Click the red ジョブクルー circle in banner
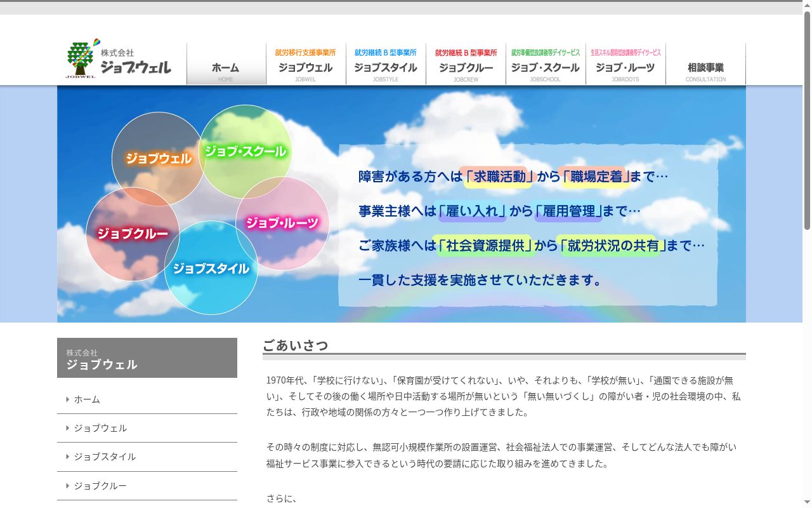Image resolution: width=812 pixels, height=508 pixels. 133,234
